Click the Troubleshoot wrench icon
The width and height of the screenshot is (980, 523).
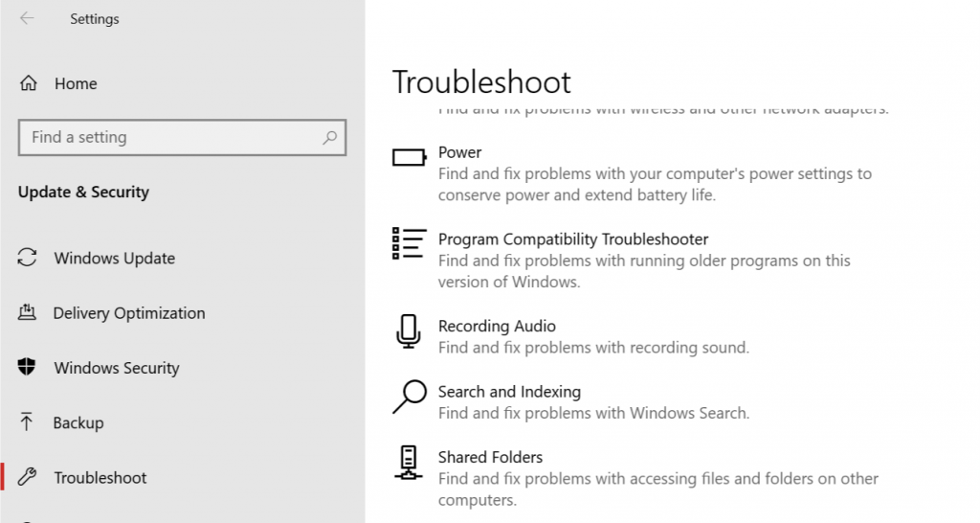28,477
